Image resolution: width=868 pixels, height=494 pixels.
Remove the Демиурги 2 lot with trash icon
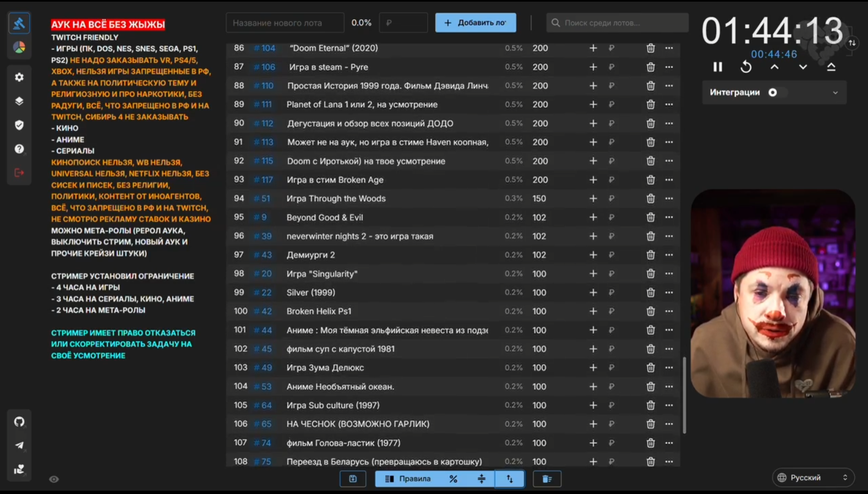point(651,255)
